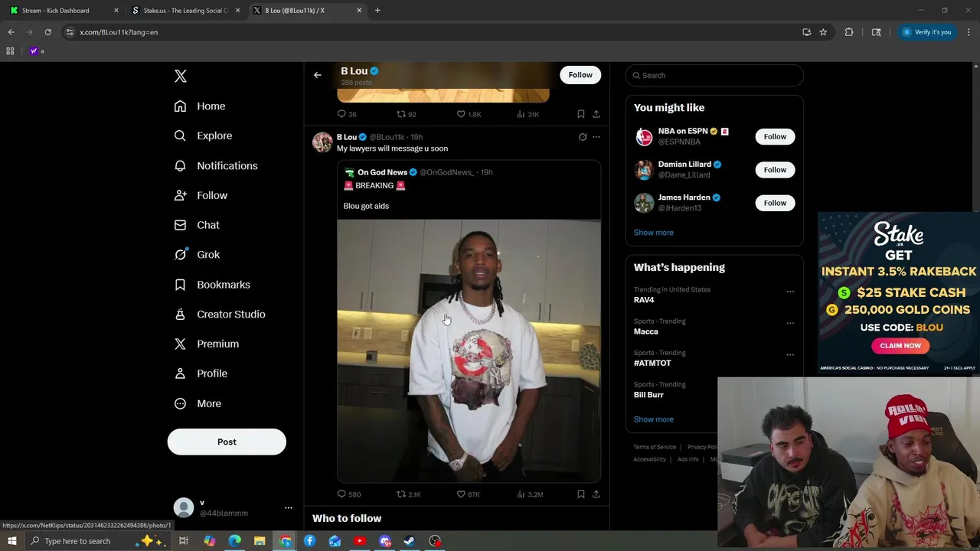Open a new browser tab
980x551 pixels.
(377, 11)
